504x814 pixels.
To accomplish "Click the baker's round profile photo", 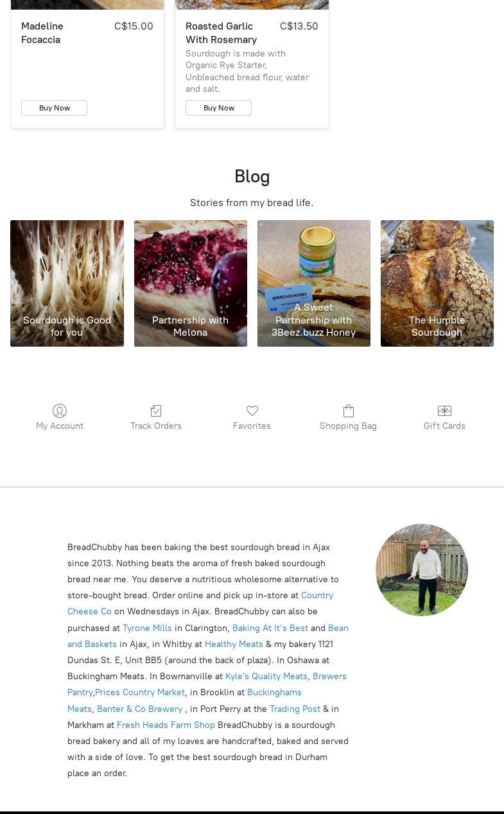I will click(422, 570).
